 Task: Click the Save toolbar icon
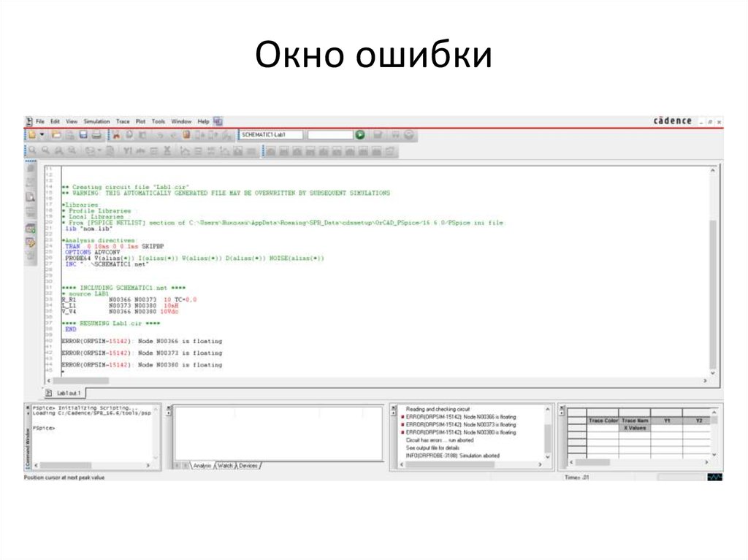[x=83, y=134]
